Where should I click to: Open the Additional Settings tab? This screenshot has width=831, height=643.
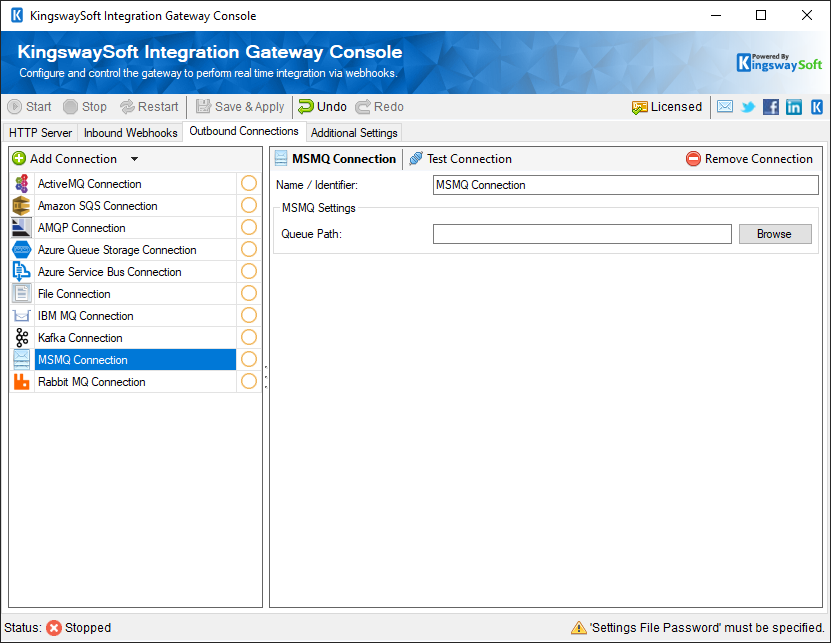pyautogui.click(x=354, y=133)
